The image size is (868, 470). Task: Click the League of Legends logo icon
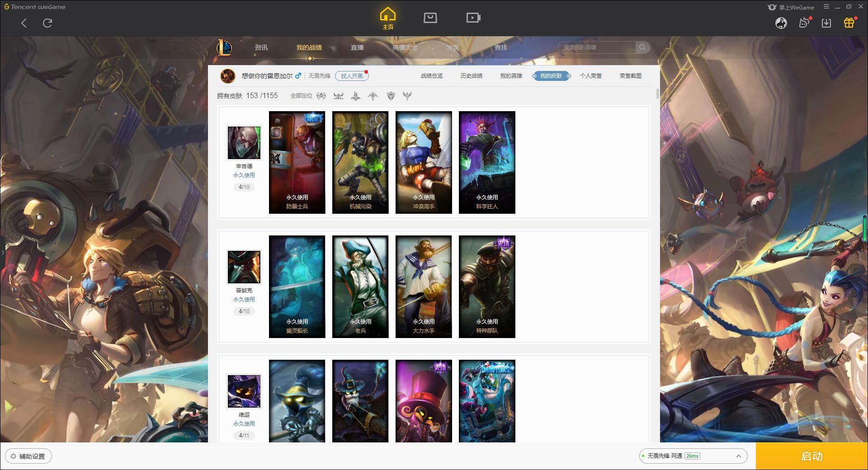coord(225,47)
